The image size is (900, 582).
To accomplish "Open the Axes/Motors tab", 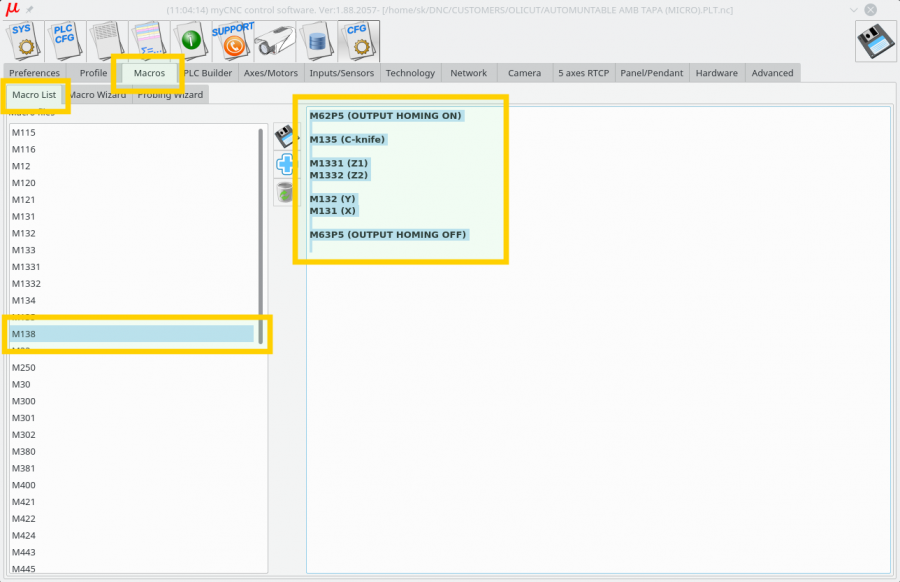I will pos(271,73).
